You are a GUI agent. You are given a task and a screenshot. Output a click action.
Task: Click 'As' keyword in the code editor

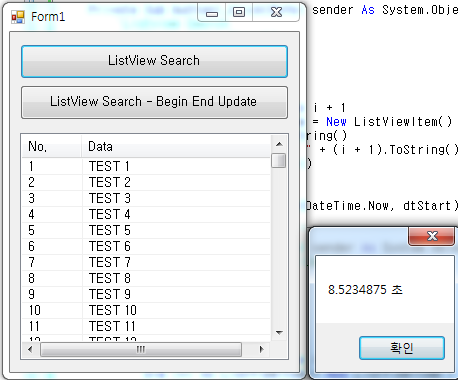point(368,10)
